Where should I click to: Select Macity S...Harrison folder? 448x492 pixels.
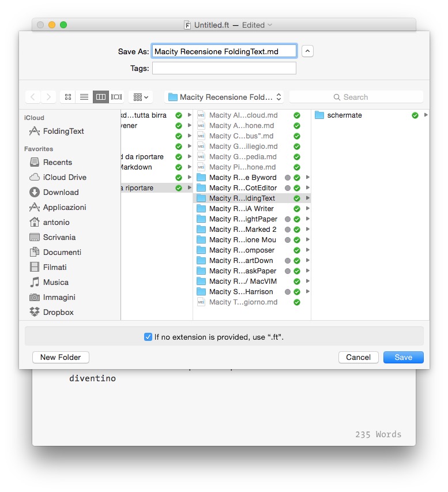coord(251,291)
